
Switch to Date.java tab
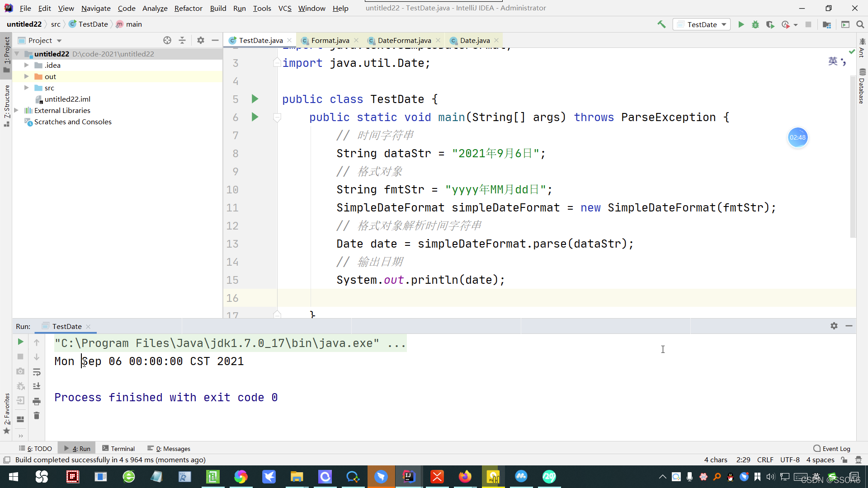coord(475,40)
